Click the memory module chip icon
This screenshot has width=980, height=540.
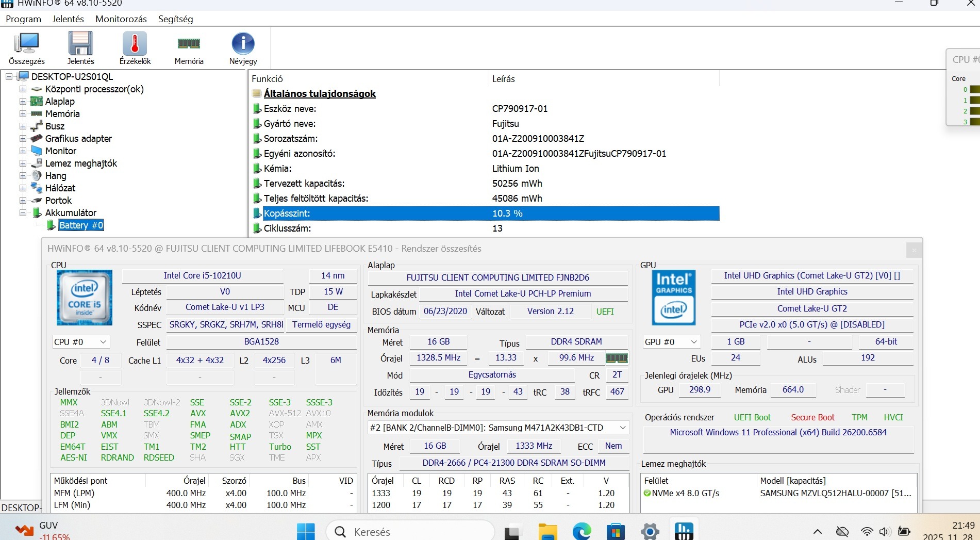click(x=617, y=358)
